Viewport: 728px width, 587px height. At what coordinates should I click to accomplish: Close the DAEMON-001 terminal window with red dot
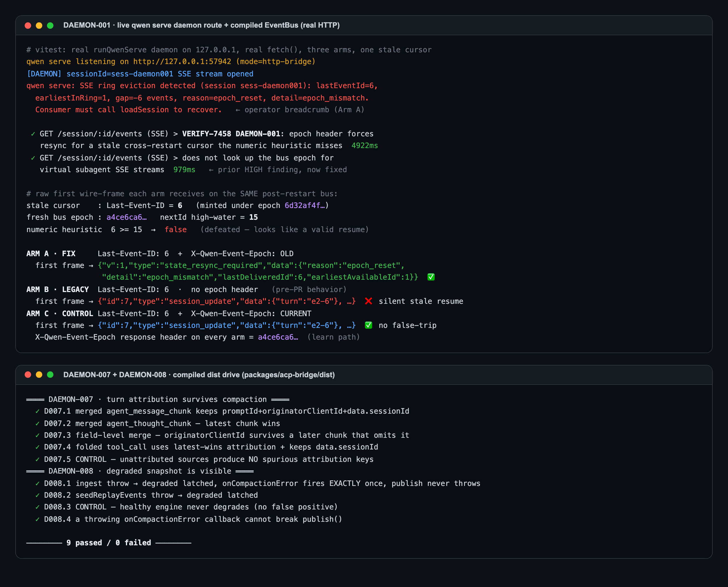[28, 25]
